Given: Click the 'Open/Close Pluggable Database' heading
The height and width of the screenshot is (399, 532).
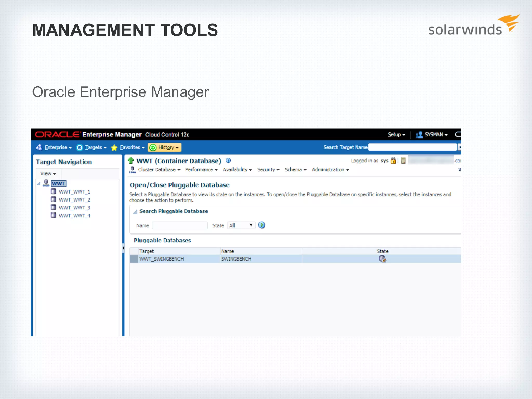Looking at the screenshot, I should click(x=179, y=185).
